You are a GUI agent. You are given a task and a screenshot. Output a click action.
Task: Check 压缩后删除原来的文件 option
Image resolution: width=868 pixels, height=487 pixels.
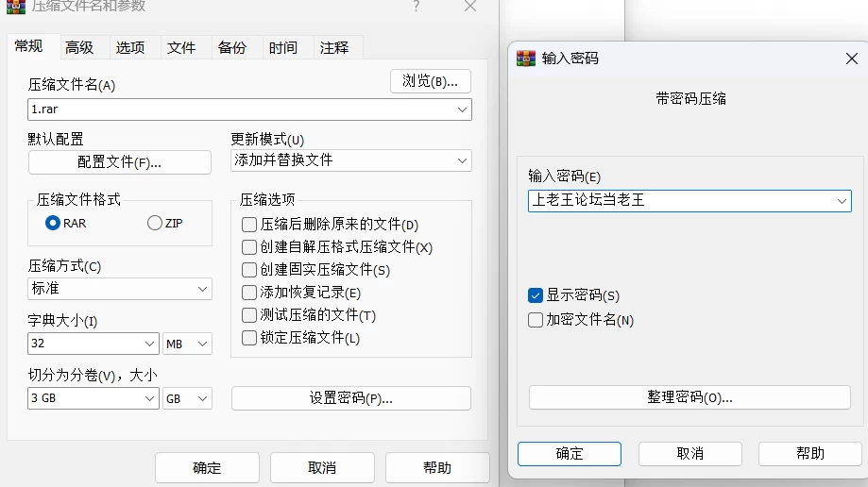click(x=249, y=225)
